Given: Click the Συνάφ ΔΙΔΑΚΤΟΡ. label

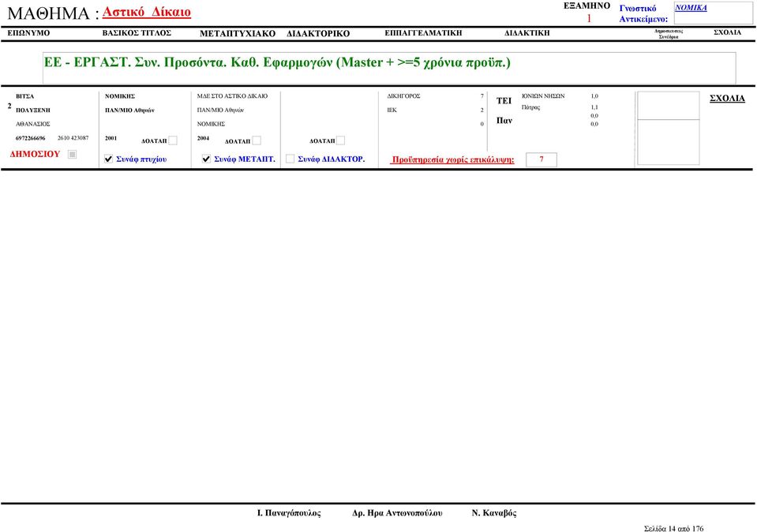Looking at the screenshot, I should coord(332,159).
